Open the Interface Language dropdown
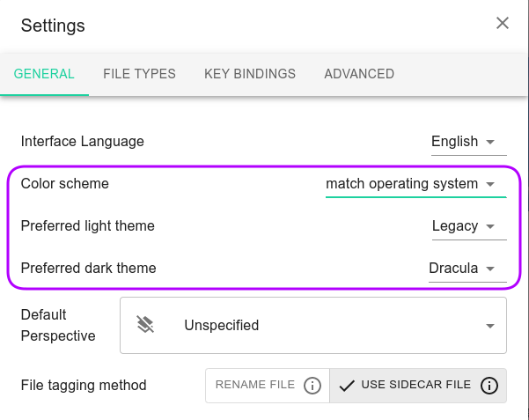This screenshot has width=529, height=420. 468,142
